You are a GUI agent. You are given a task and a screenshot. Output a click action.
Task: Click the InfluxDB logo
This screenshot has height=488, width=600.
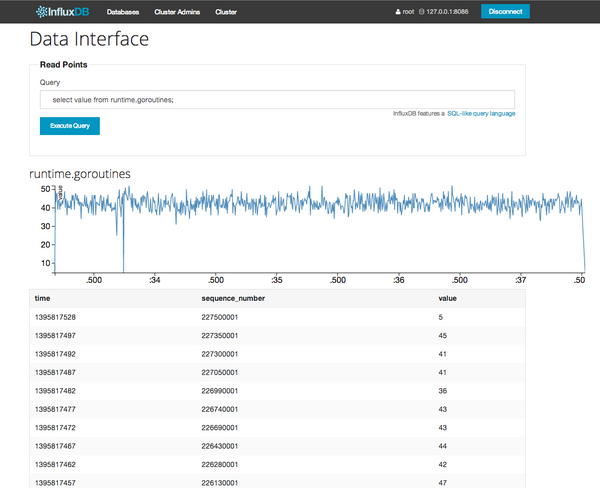coord(62,12)
